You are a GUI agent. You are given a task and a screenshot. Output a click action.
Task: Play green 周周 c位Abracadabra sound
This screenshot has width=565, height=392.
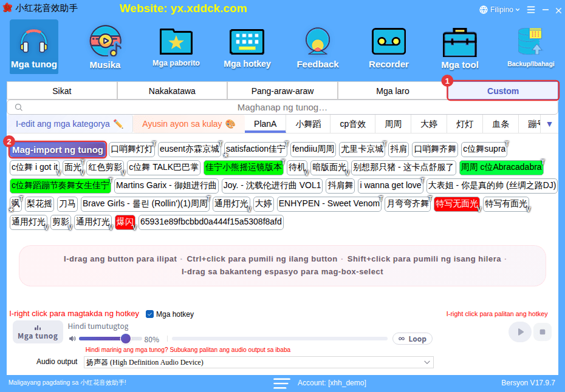click(501, 167)
